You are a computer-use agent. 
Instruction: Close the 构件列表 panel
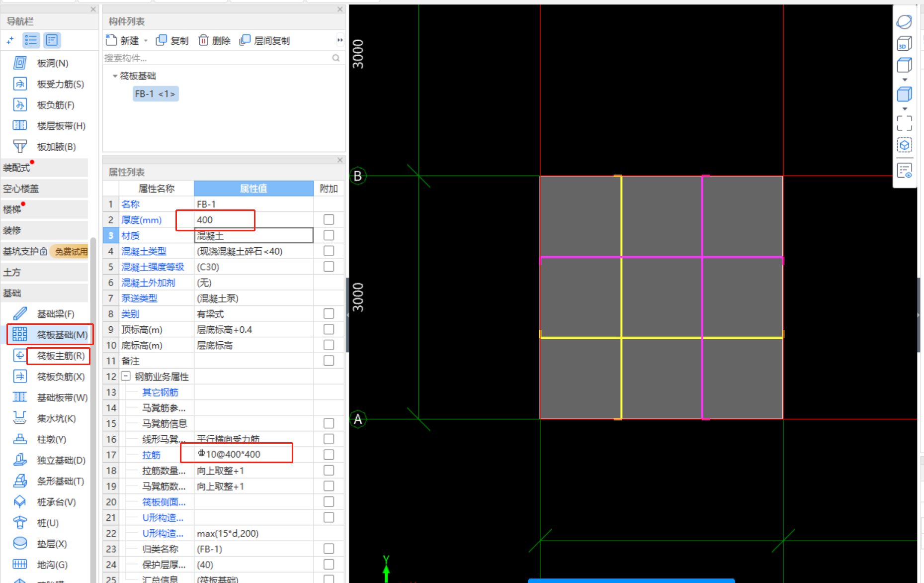click(x=340, y=9)
